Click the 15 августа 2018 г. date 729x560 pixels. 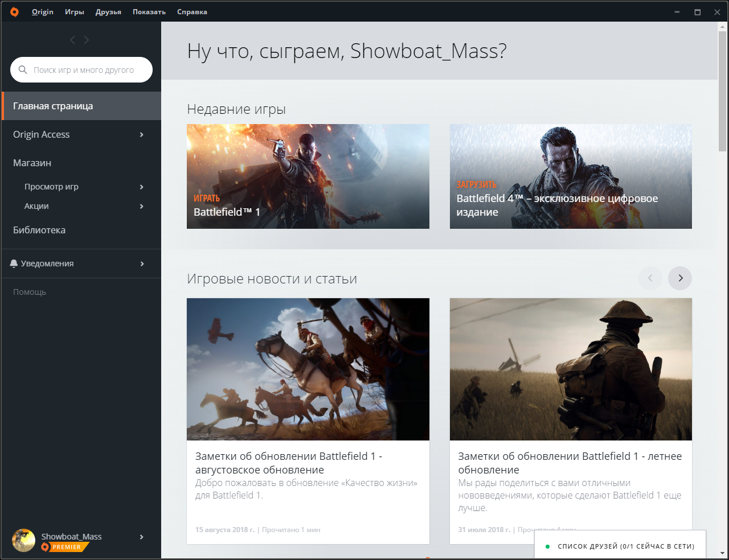click(225, 530)
